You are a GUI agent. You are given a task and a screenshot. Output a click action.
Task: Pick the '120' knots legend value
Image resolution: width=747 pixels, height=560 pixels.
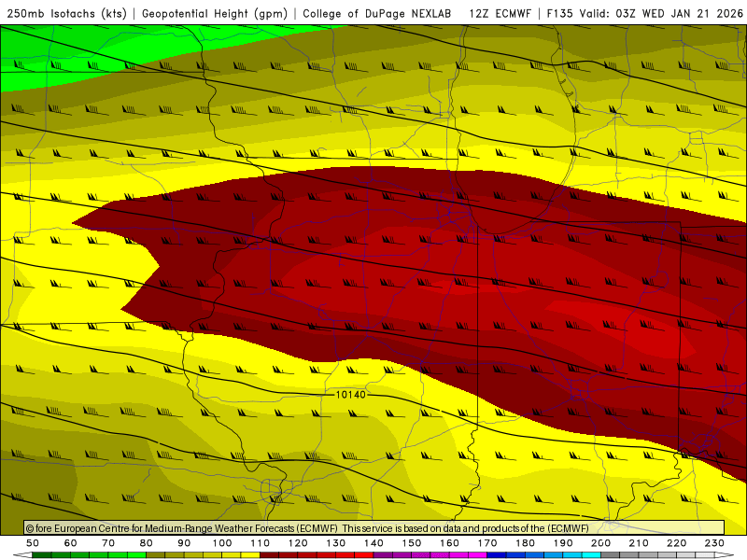pyautogui.click(x=298, y=543)
